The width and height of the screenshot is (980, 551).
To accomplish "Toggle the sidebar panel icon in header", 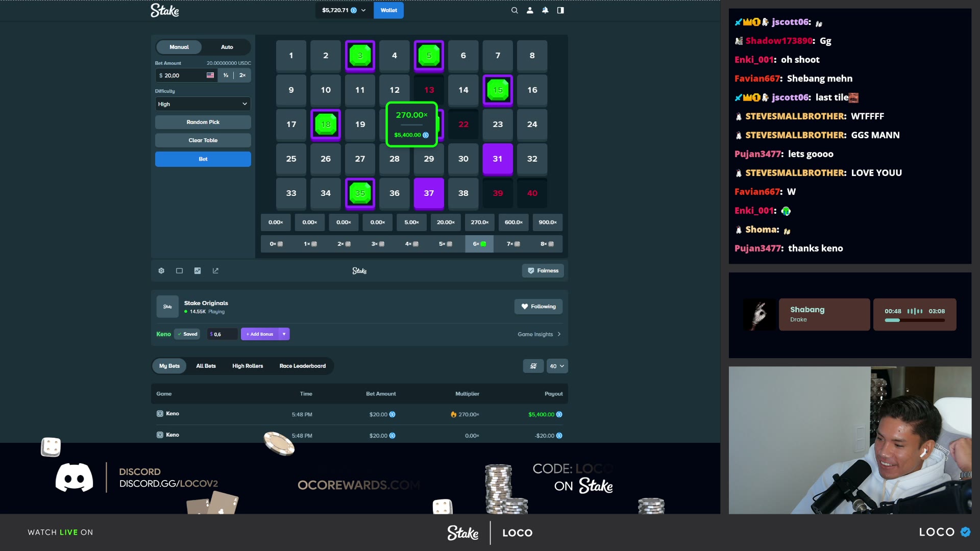I will [560, 10].
